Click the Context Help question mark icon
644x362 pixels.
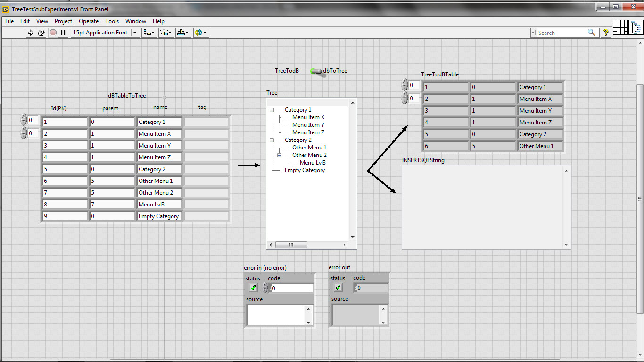coord(606,33)
